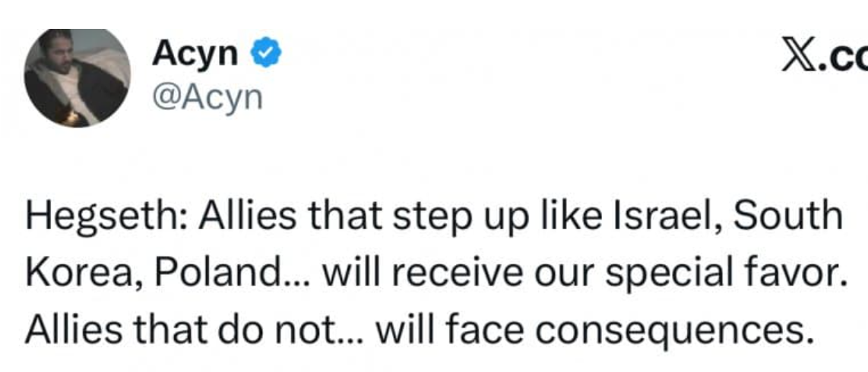This screenshot has height=372, width=868.
Task: Click the word "not..." in the last line
Action: pyautogui.click(x=322, y=331)
